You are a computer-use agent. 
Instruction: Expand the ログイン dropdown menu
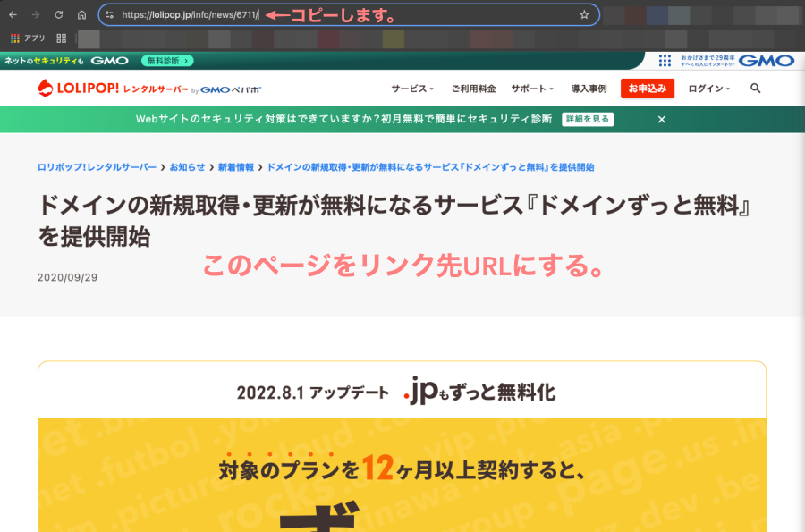click(709, 89)
